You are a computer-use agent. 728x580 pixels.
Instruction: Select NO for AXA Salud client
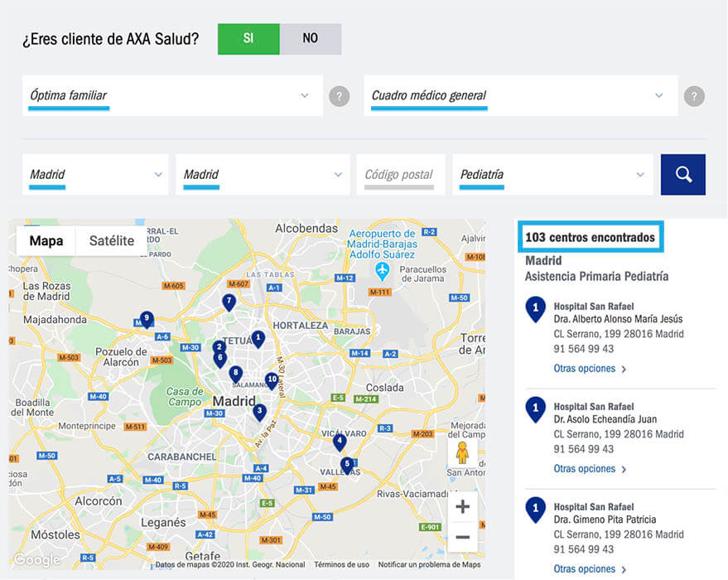[311, 39]
